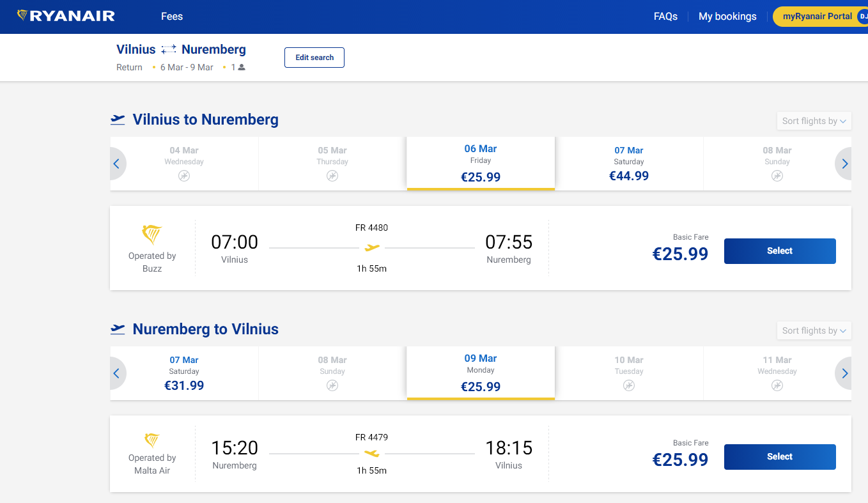868x503 pixels.
Task: Show earlier outbound dates with left arrow
Action: [x=116, y=164]
